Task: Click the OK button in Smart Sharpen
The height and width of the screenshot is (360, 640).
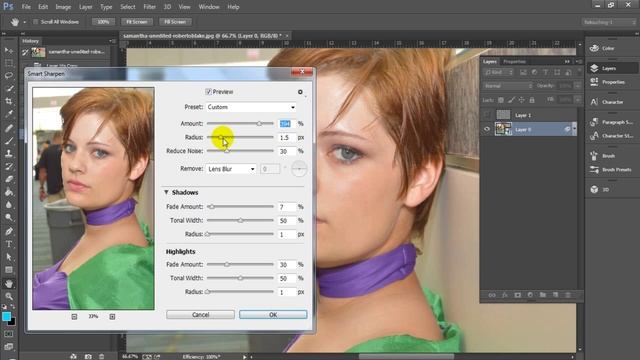Action: (x=273, y=315)
